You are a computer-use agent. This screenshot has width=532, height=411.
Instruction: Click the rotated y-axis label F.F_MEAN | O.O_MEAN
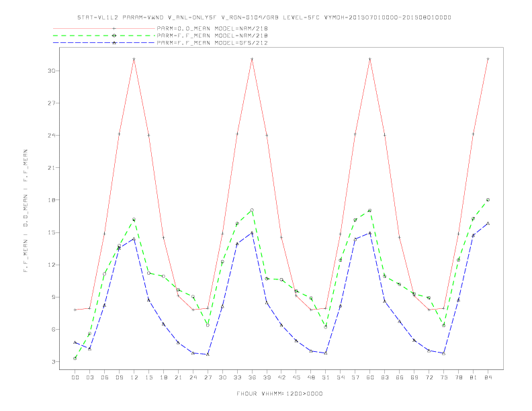pos(26,211)
